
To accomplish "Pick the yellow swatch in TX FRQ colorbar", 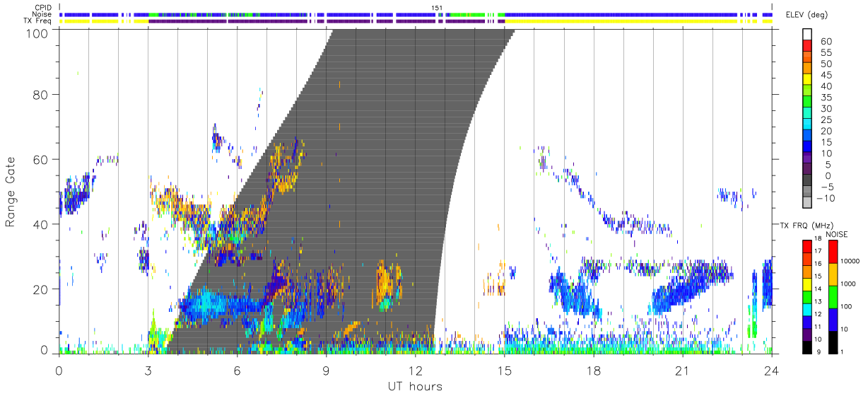I will (807, 284).
